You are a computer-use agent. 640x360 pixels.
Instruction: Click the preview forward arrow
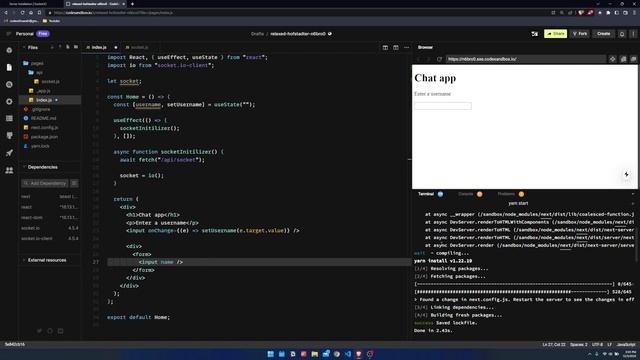click(428, 59)
